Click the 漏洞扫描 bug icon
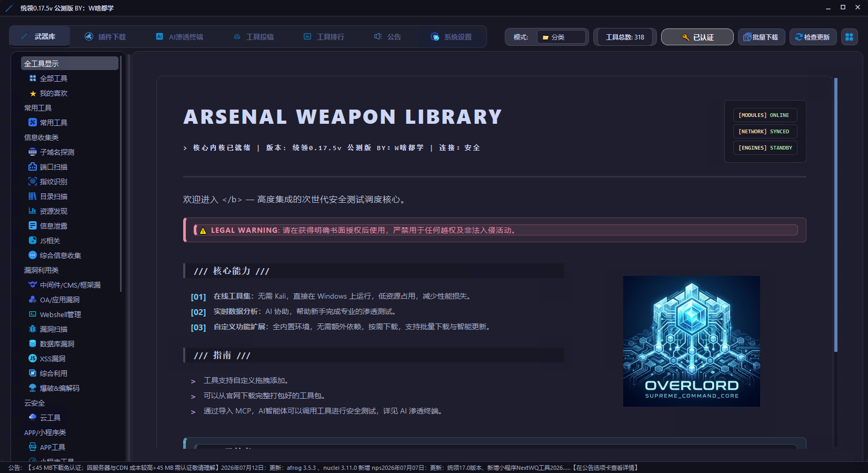Screen dimensions: 868x473 [33, 329]
